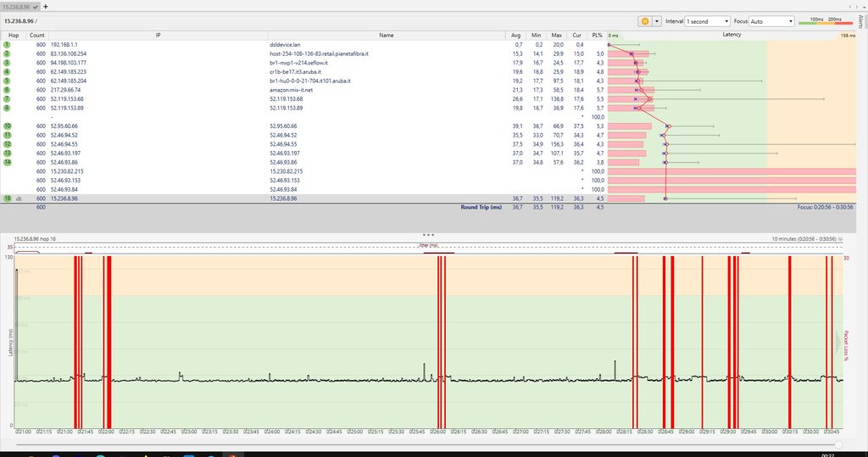Screen dimensions: 868x457
Task: Sort by the Avg column header
Action: click(516, 35)
